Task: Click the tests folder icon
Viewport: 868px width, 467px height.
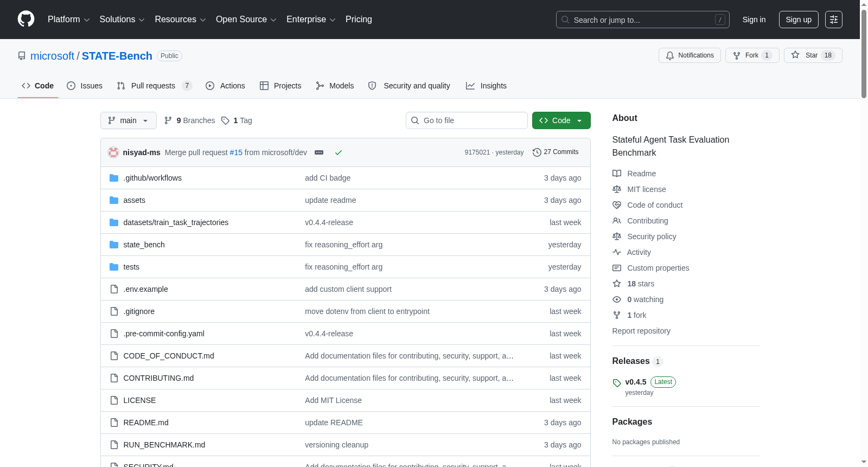Action: [x=114, y=267]
